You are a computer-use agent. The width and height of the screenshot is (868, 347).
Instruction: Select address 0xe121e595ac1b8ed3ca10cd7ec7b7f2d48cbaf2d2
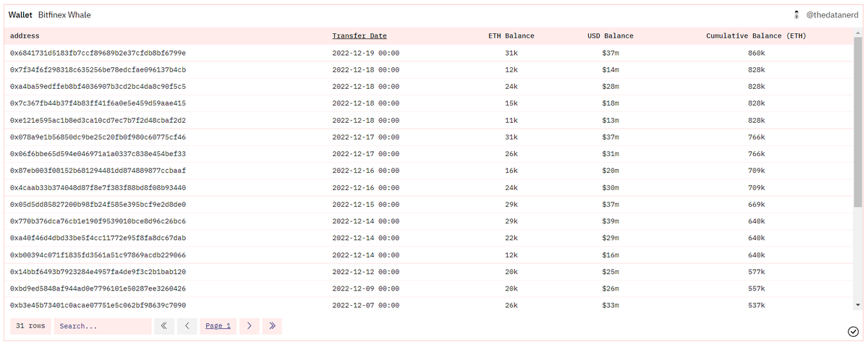point(98,120)
